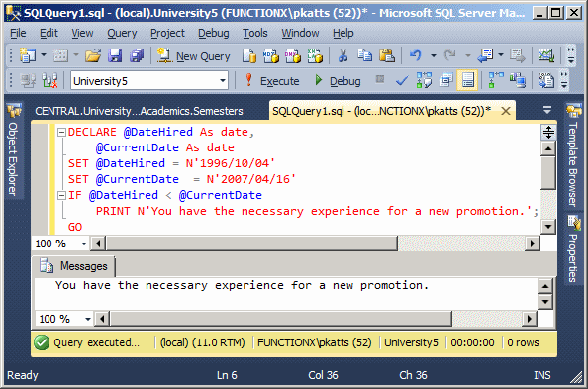Click the Undo arrow icon
Image resolution: width=588 pixels, height=389 pixels.
pos(416,55)
